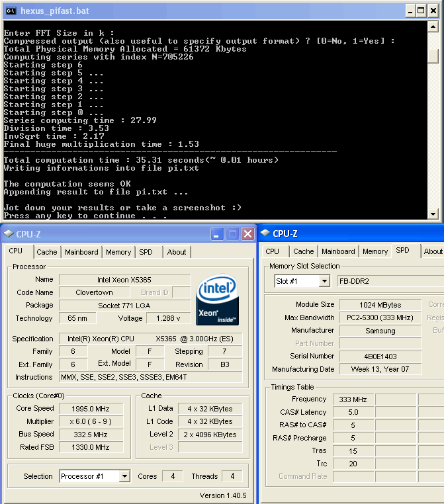The image size is (444, 504).
Task: Maximize the hexus_pifast.bat console window
Action: click(x=421, y=11)
